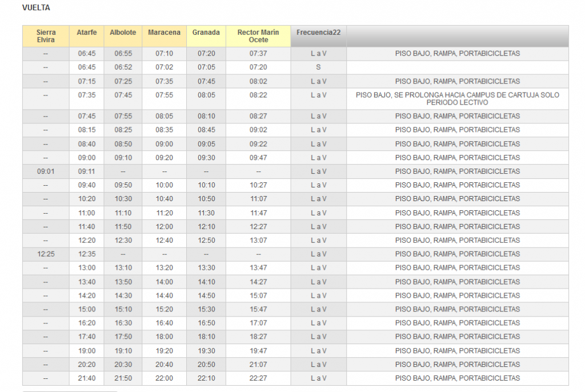Viewport: 585px width, 392px height.
Task: Click the 12:35 Atarfe time cell
Action: pyautogui.click(x=86, y=254)
